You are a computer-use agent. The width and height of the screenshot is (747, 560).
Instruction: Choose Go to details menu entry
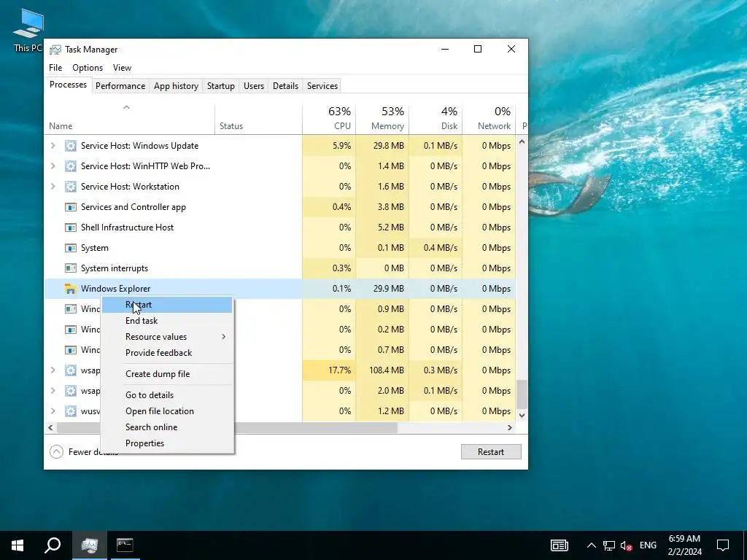[167, 394]
